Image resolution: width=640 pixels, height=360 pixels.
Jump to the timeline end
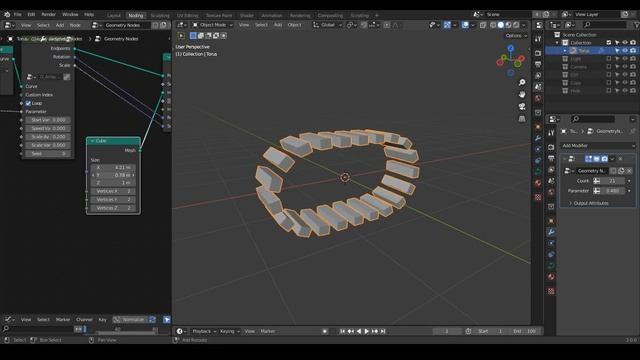383,331
